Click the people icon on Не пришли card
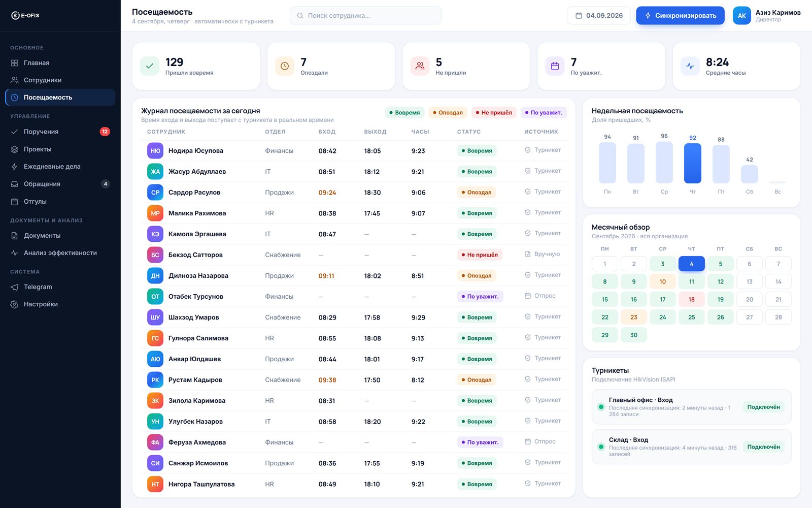Image resolution: width=812 pixels, height=508 pixels. pyautogui.click(x=420, y=66)
